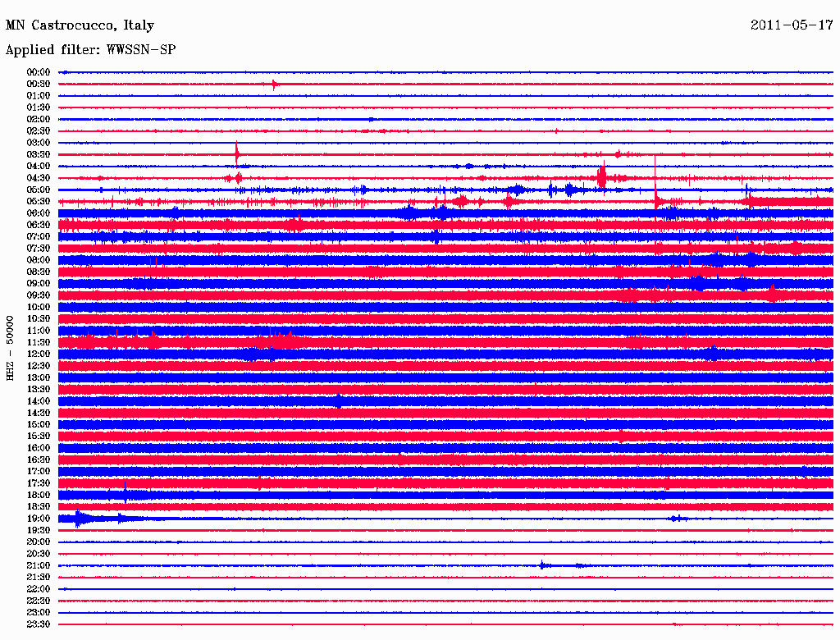Select the 23:30 time label
Image resolution: width=840 pixels, height=640 pixels.
click(x=39, y=624)
